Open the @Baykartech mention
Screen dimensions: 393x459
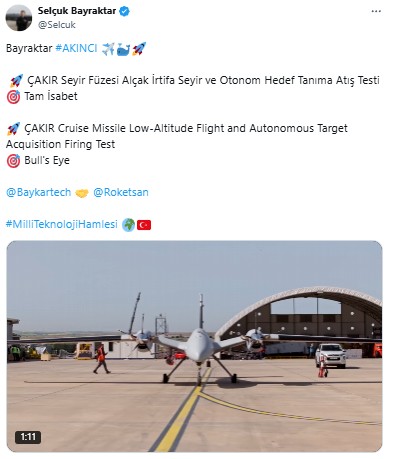(38, 192)
